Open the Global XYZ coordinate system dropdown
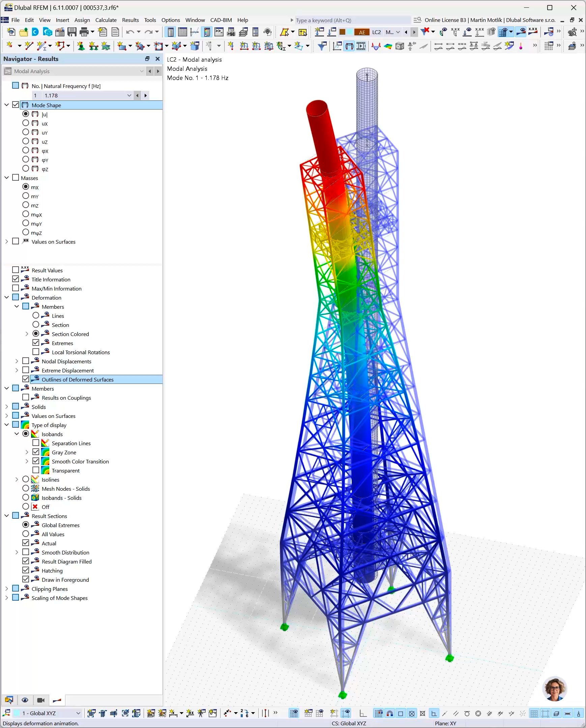 [78, 713]
